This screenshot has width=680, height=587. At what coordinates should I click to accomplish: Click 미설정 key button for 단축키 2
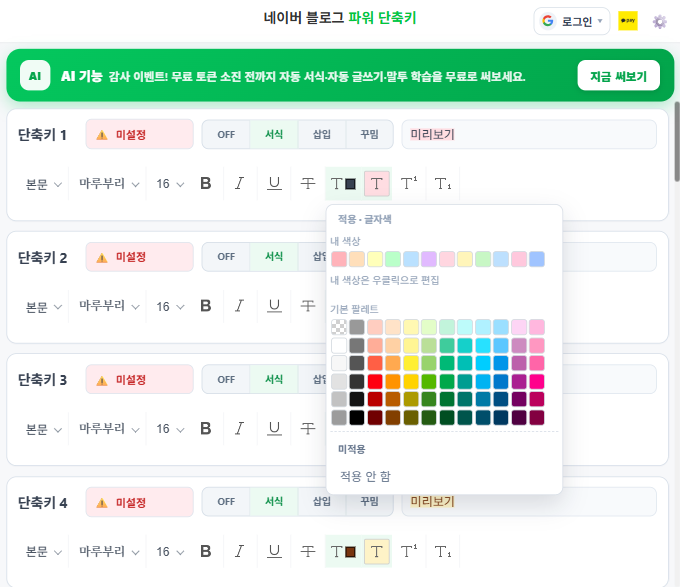click(x=139, y=257)
